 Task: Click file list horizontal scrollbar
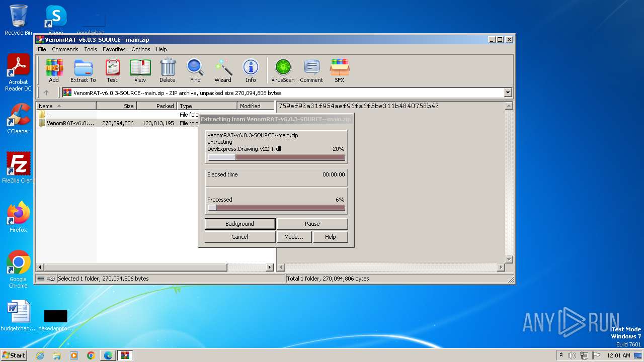(155, 267)
